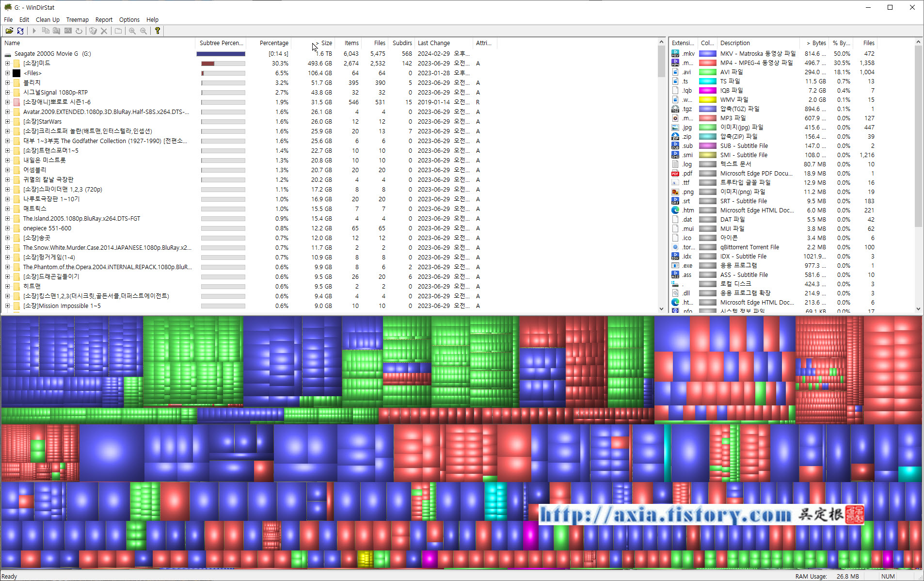
Task: Sort by the Subdirs column header
Action: [402, 43]
